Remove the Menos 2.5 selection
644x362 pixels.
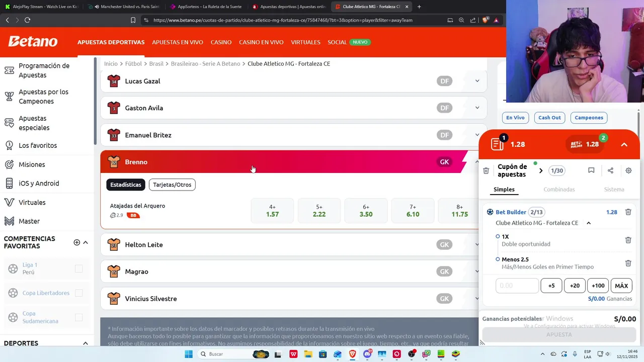[628, 263]
